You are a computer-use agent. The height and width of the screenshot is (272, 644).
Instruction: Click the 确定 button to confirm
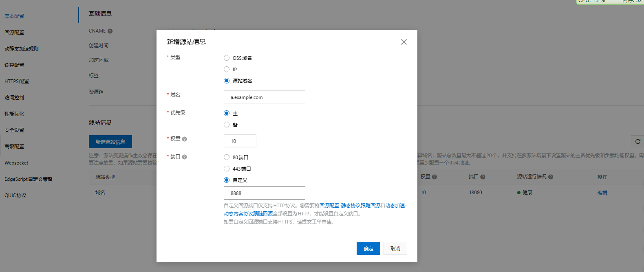(368, 248)
